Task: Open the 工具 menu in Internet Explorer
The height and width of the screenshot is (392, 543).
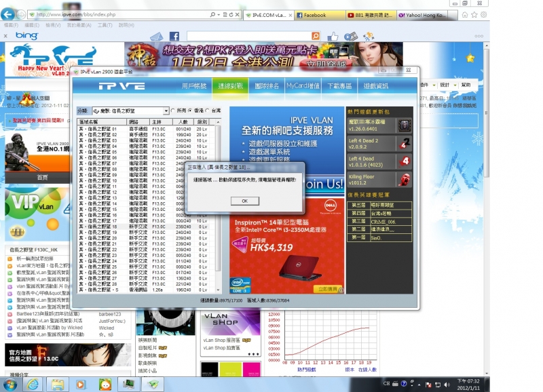Action: pos(105,25)
